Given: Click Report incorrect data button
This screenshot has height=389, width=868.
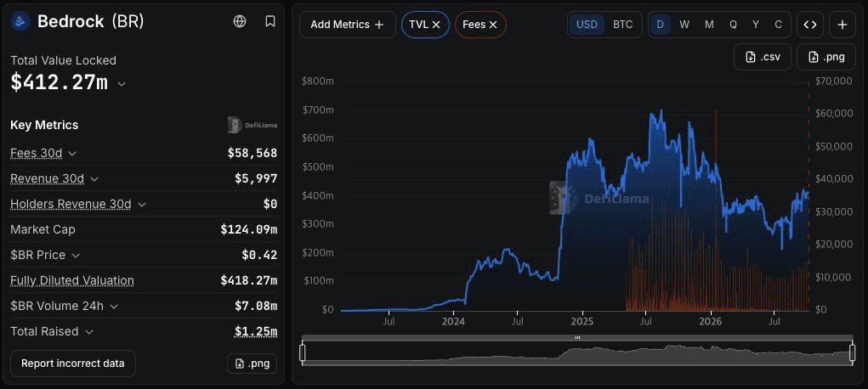Looking at the screenshot, I should point(72,364).
